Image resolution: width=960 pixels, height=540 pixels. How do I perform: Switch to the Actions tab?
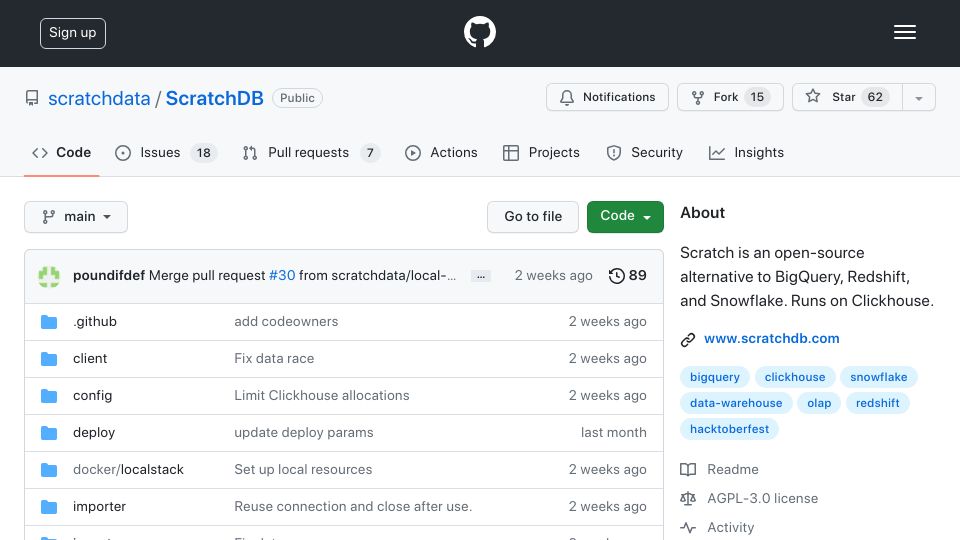pos(441,152)
